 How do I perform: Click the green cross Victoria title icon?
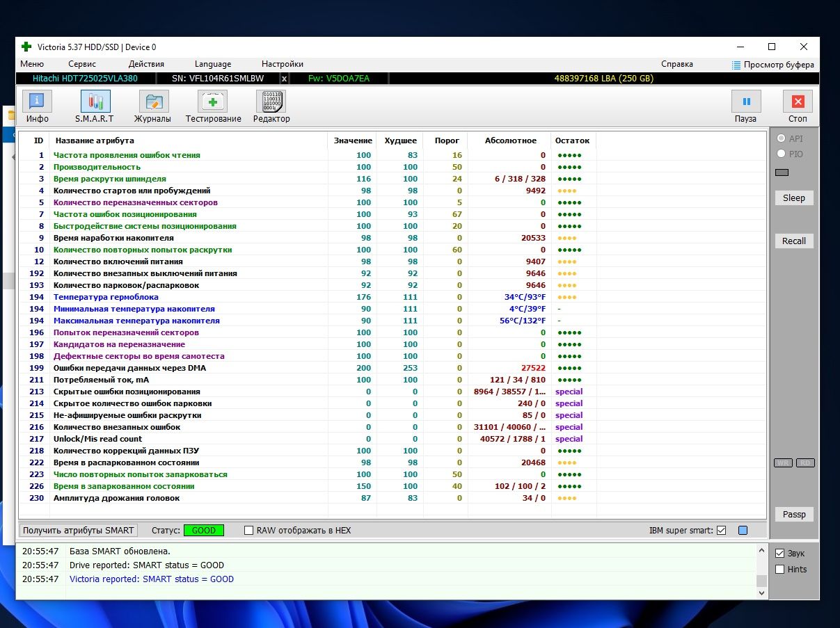coord(26,47)
